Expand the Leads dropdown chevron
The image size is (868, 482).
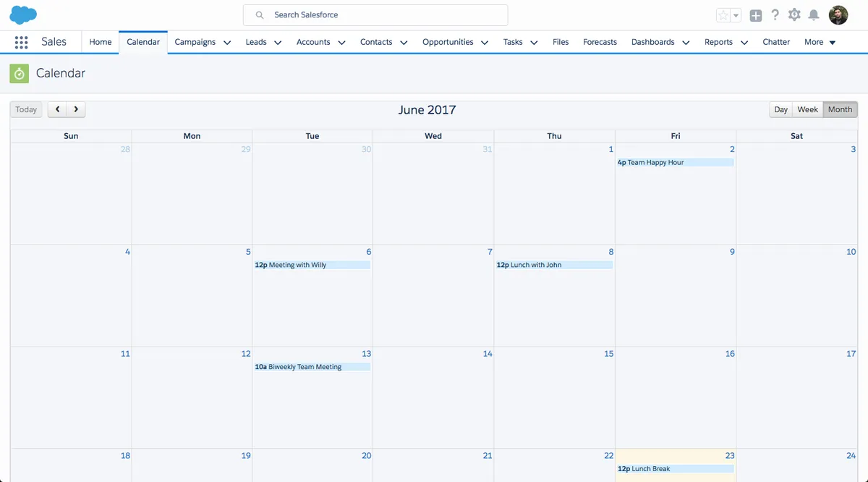pyautogui.click(x=278, y=43)
